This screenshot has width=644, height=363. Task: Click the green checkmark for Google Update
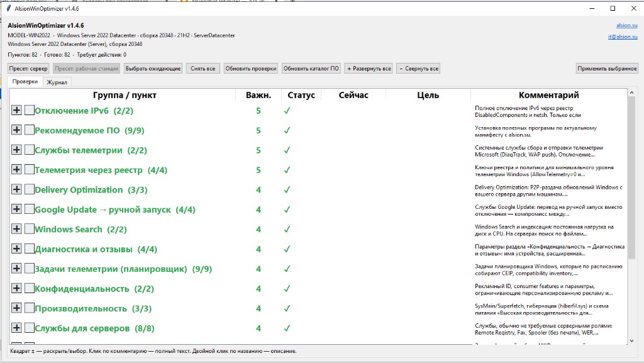pos(287,209)
